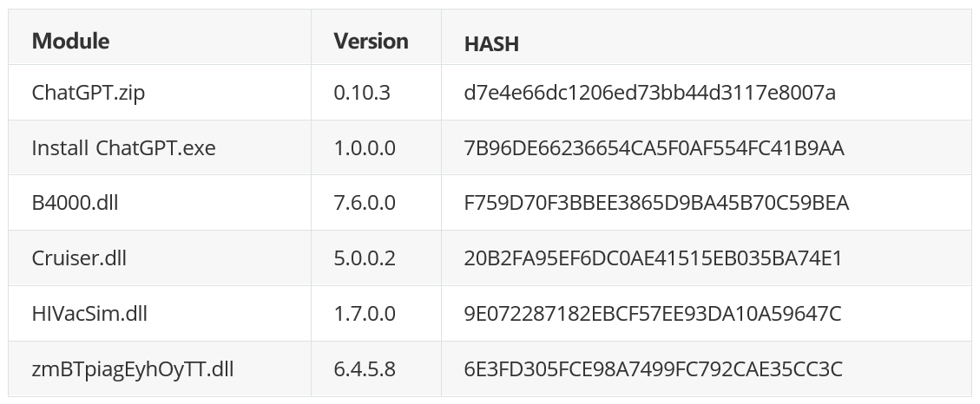Screen dimensions: 980x404
Task: Select the hash starting with 20B2FA95
Action: point(653,258)
